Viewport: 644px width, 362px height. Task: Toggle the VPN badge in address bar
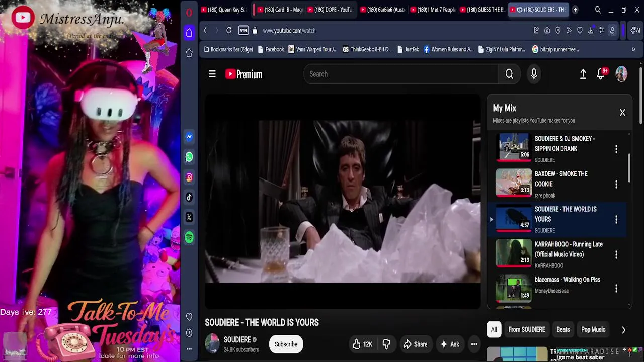click(x=244, y=31)
